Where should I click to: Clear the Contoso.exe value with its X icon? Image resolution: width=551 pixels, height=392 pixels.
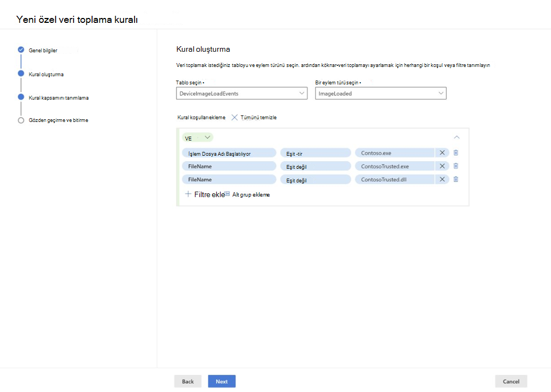pos(442,153)
